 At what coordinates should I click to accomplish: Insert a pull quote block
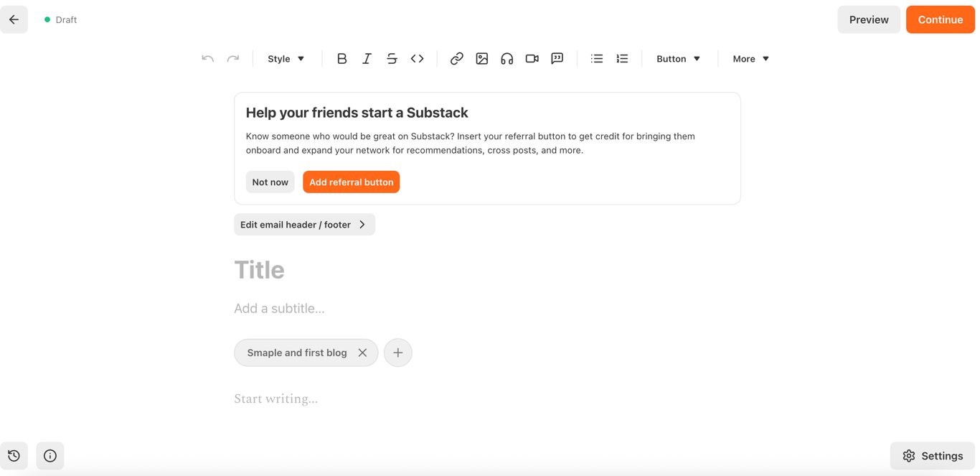557,59
